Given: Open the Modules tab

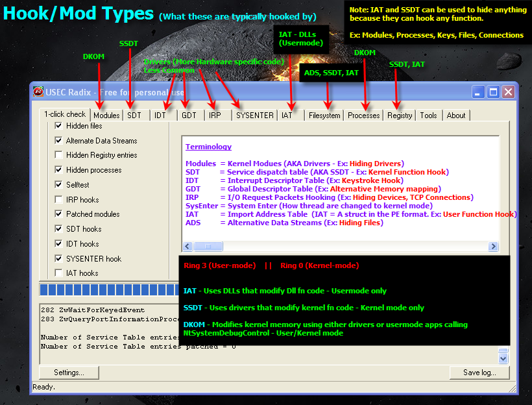Looking at the screenshot, I should (106, 116).
